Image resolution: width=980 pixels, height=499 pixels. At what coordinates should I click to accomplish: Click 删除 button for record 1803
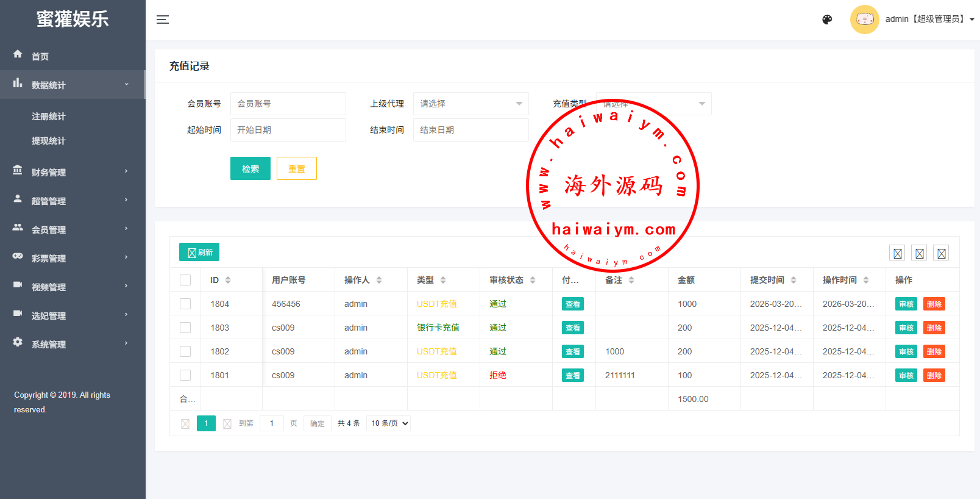click(x=934, y=328)
